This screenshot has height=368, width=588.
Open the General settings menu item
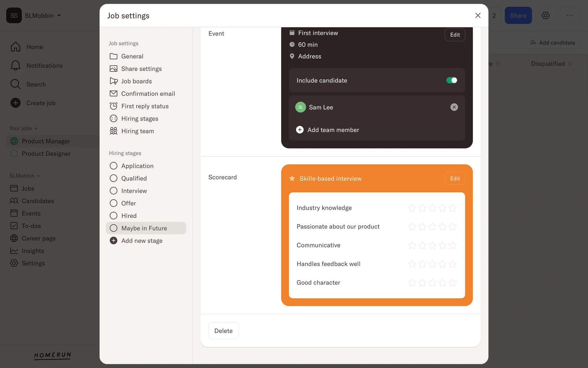[x=132, y=56]
